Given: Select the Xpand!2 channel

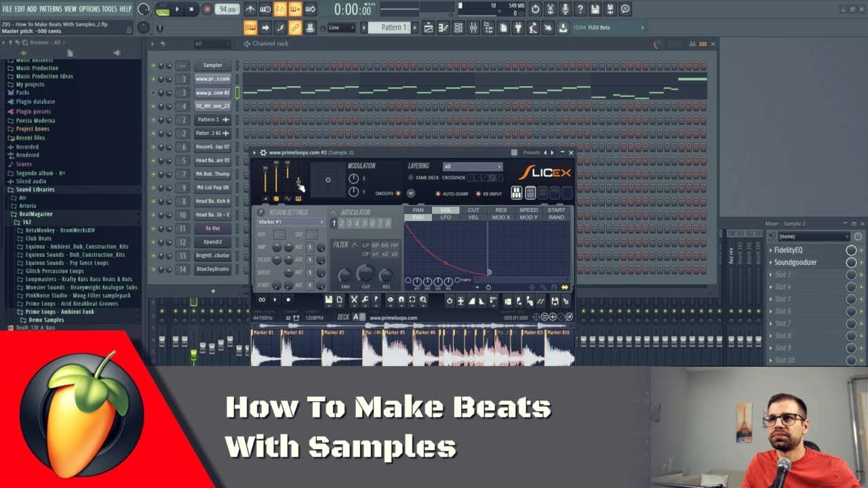Looking at the screenshot, I should coord(212,242).
